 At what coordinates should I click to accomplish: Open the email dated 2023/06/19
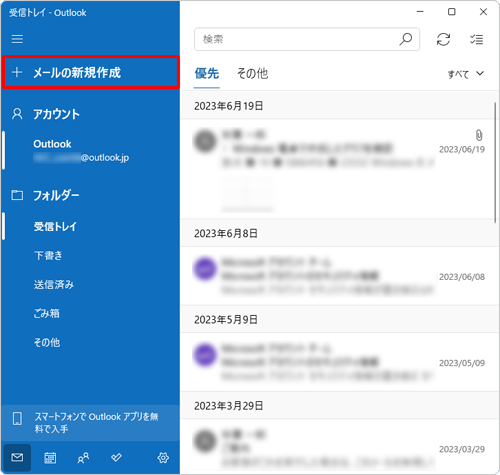[339, 169]
